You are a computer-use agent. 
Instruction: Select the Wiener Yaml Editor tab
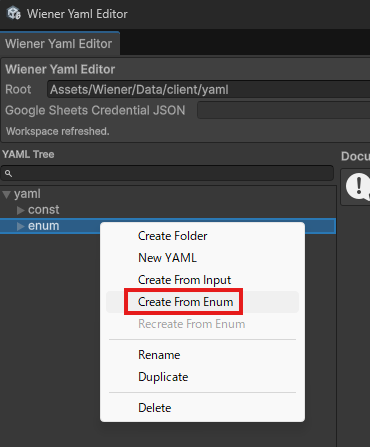[x=60, y=43]
